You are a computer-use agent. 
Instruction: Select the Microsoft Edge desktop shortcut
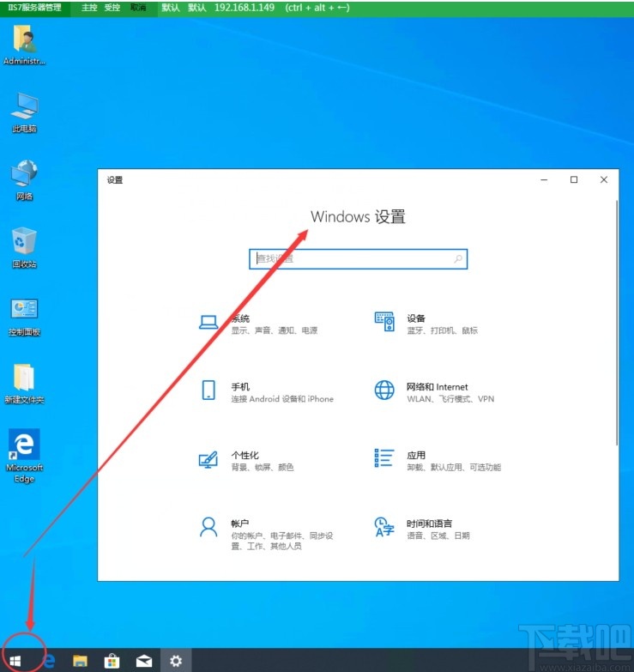click(x=24, y=456)
